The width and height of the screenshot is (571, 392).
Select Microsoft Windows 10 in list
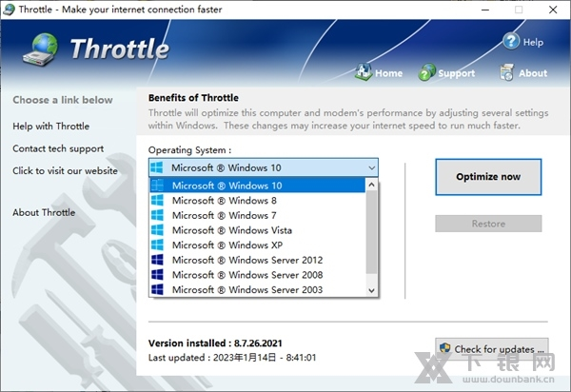pos(258,186)
